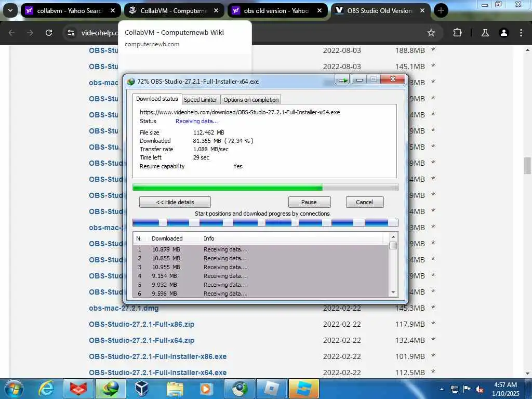Click the connections list up scroll arrow
Viewport: 532px width, 399px height.
click(x=393, y=237)
